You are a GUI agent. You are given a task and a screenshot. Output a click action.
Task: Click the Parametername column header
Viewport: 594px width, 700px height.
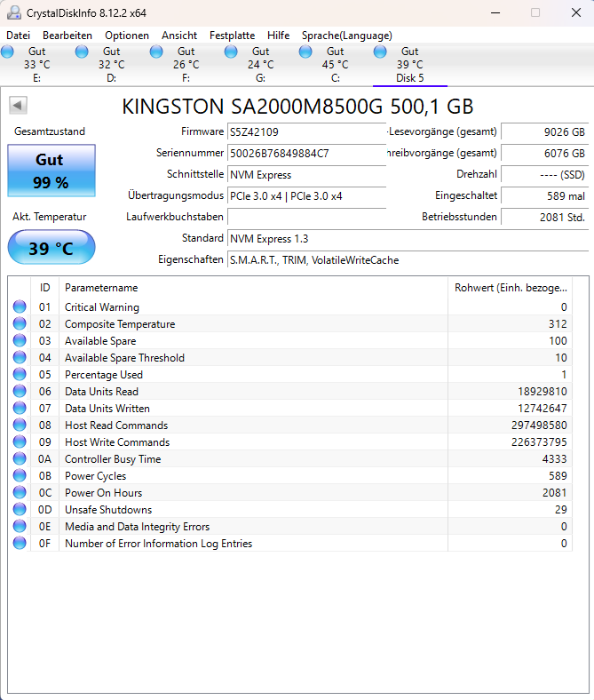coord(253,288)
